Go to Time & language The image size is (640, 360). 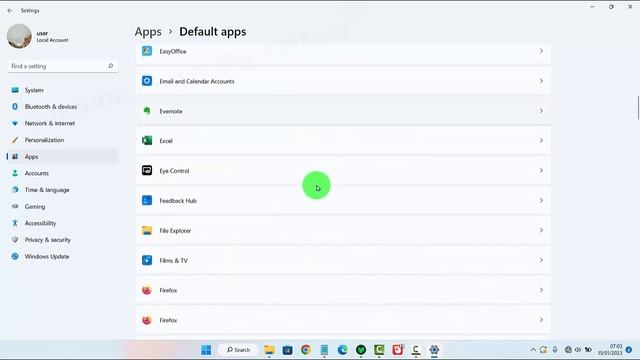point(62,190)
